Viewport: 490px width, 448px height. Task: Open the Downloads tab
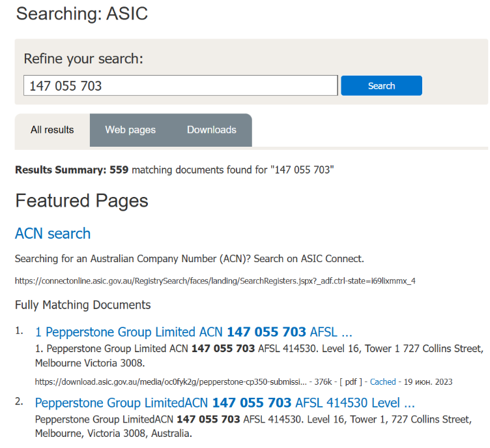211,130
